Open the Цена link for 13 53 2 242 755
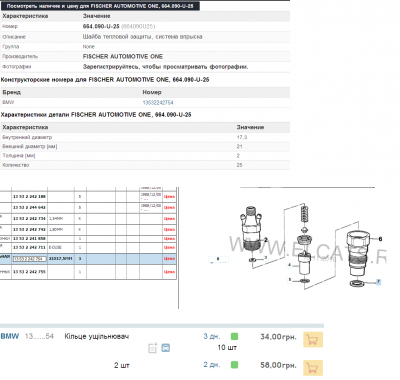The width and height of the screenshot is (400, 380). 169,272
